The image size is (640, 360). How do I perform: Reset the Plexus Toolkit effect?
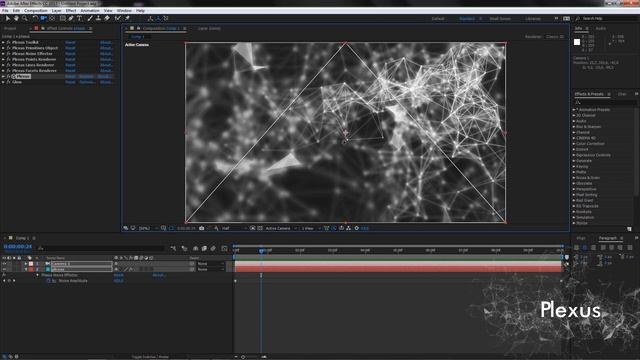(70, 42)
